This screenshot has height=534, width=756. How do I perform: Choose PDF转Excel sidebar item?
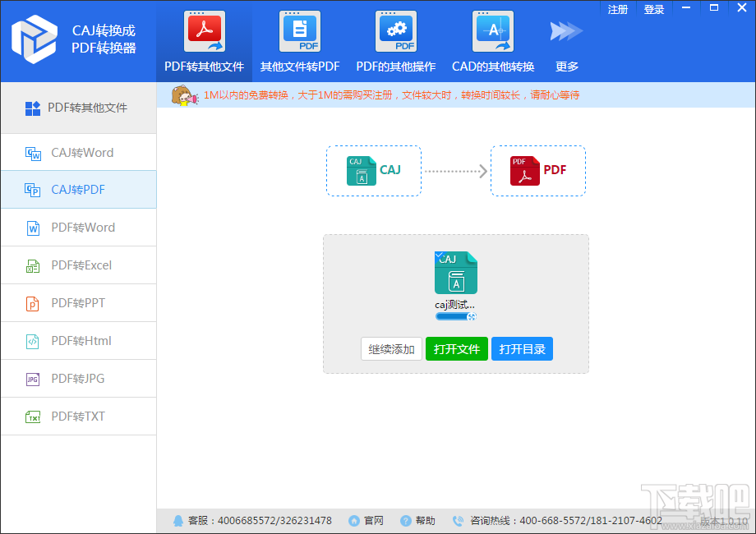[x=79, y=265]
